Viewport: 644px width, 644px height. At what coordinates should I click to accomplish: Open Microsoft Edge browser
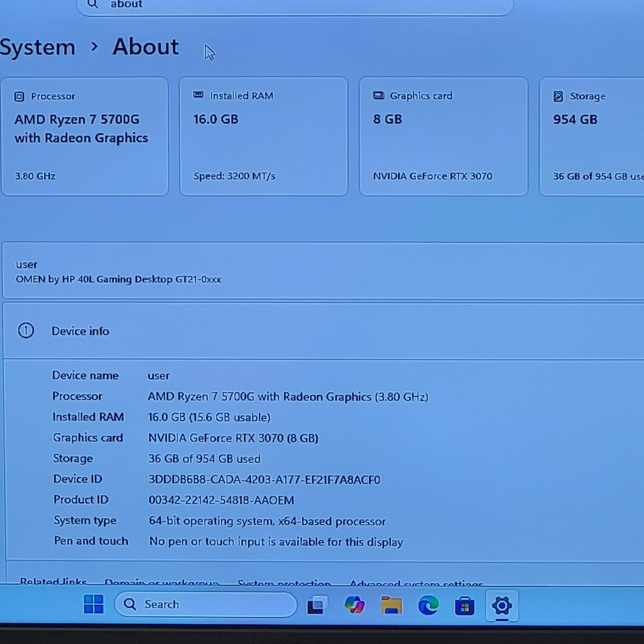pyautogui.click(x=428, y=606)
